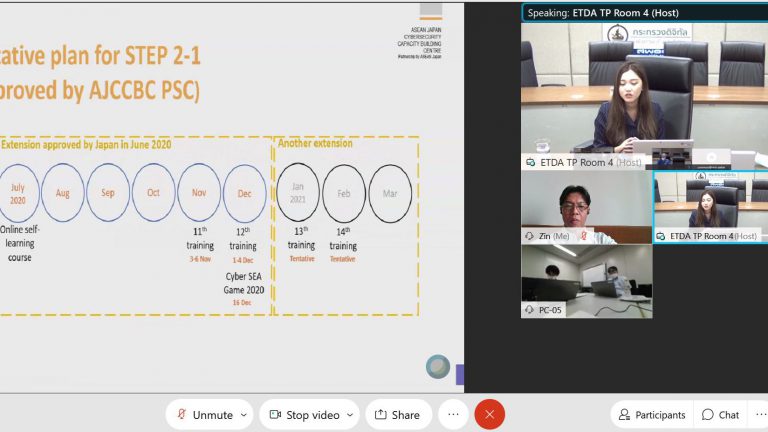Image resolution: width=768 pixels, height=432 pixels.
Task: Click the Share content button
Action: (398, 415)
